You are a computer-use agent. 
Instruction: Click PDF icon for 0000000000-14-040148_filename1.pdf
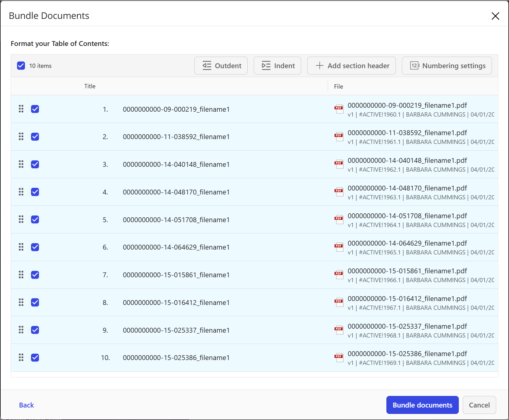pos(339,164)
